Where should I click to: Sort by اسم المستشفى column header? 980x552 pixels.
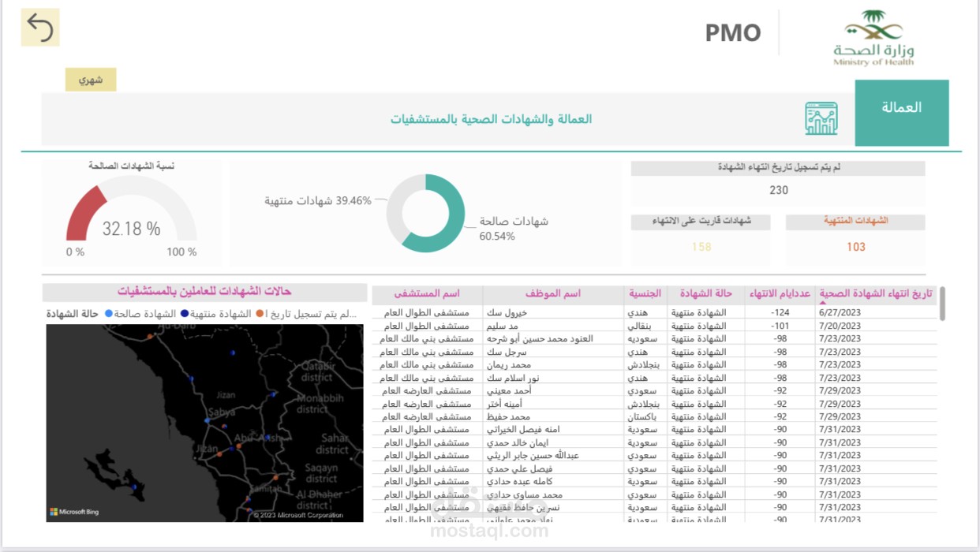click(x=427, y=293)
